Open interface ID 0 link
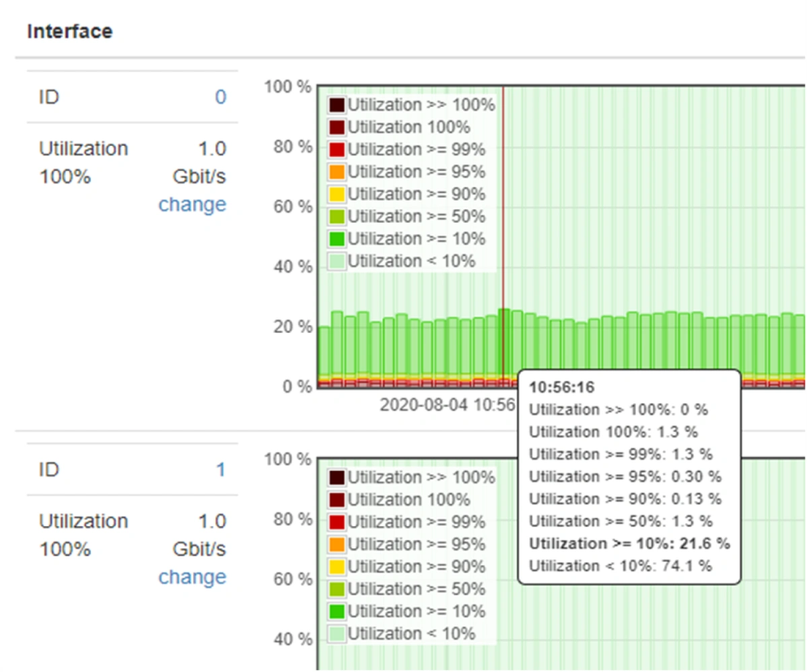 click(220, 98)
